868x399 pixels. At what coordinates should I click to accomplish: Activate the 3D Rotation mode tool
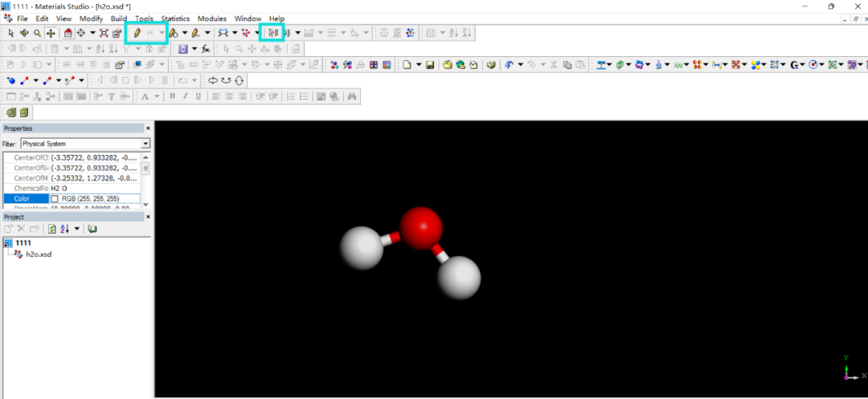click(24, 33)
